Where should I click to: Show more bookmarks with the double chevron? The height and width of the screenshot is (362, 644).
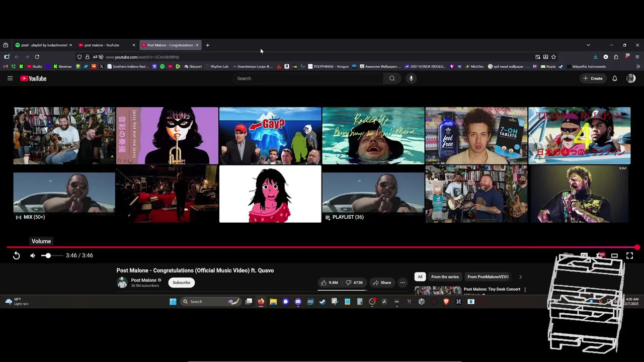click(638, 66)
